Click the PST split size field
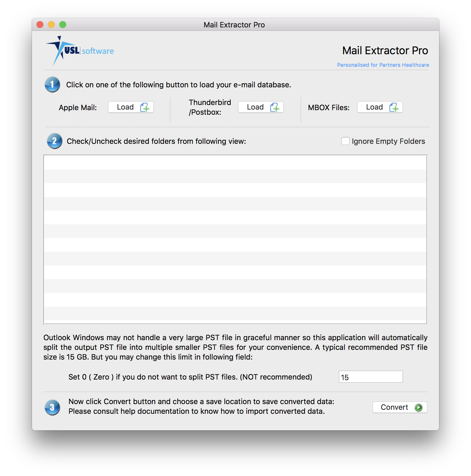Viewport: 471px width, 476px height. coord(371,377)
